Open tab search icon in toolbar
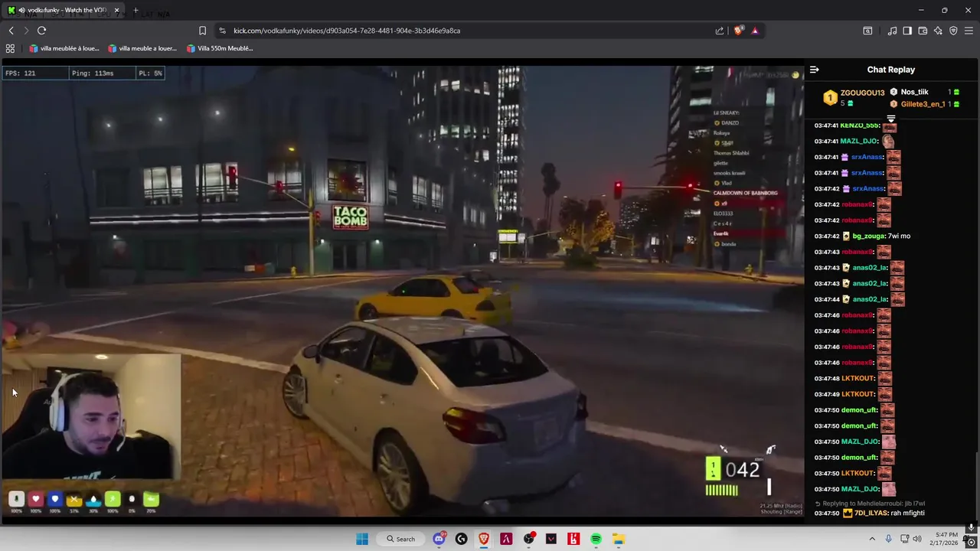The image size is (980, 551). [x=867, y=31]
